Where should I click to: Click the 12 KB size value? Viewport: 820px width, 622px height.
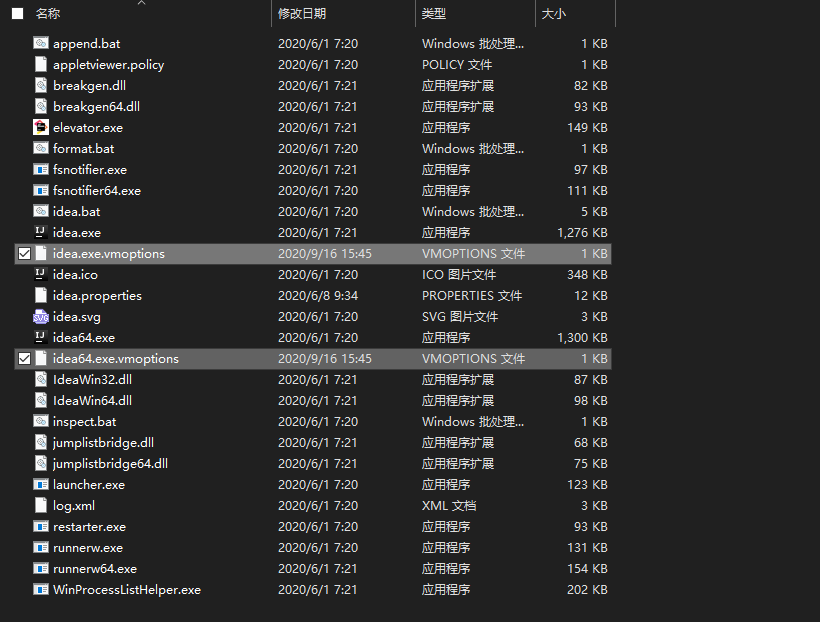591,296
